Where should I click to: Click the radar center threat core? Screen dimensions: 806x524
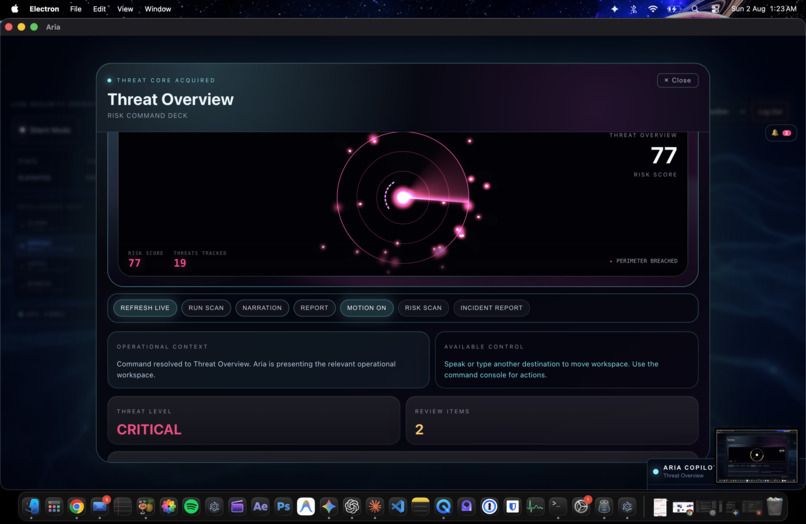(x=403, y=197)
